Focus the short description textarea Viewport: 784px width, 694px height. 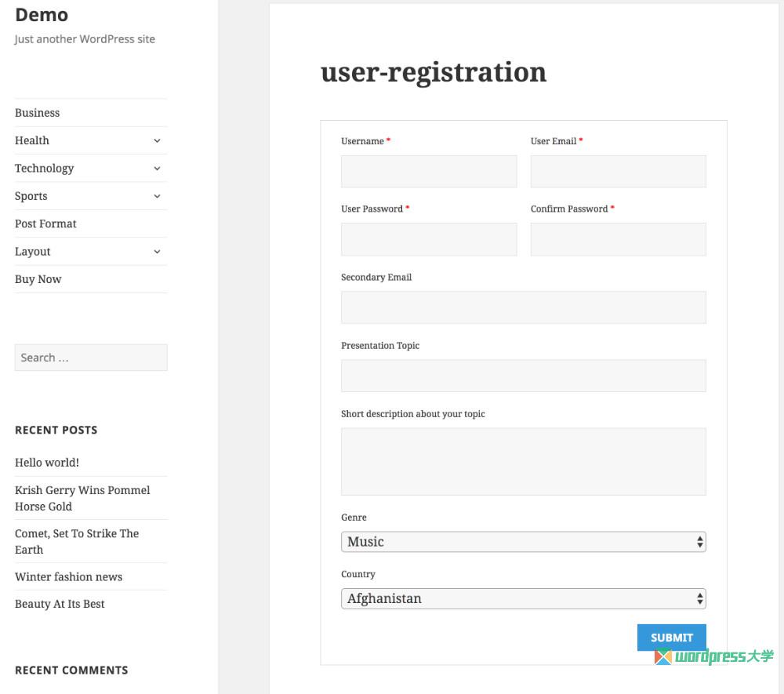(x=523, y=461)
